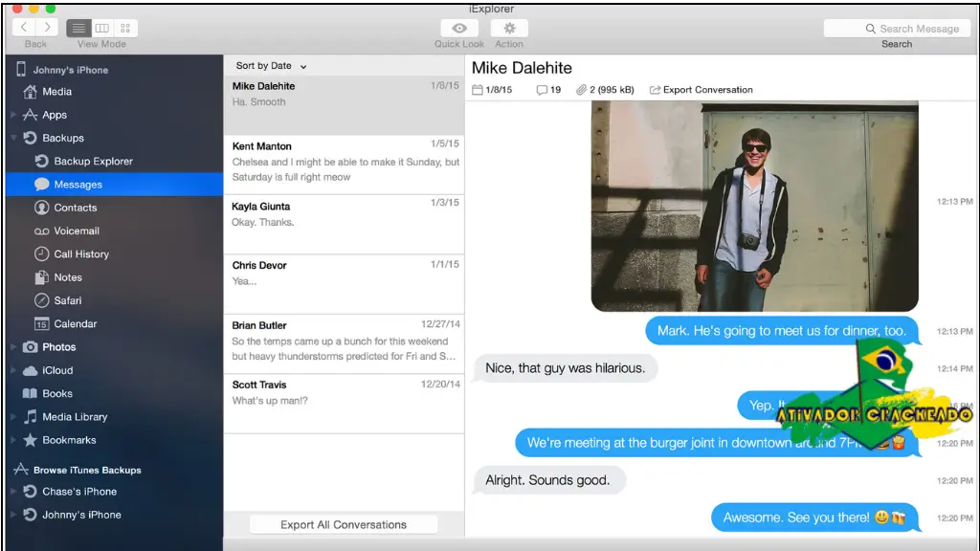Expand Chase's iPhone backup
The image size is (980, 551).
coord(13,492)
